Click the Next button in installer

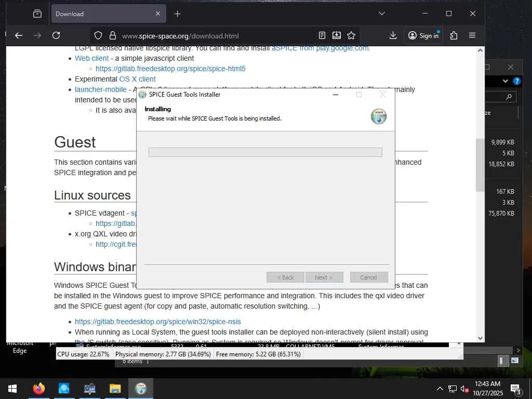(x=324, y=277)
